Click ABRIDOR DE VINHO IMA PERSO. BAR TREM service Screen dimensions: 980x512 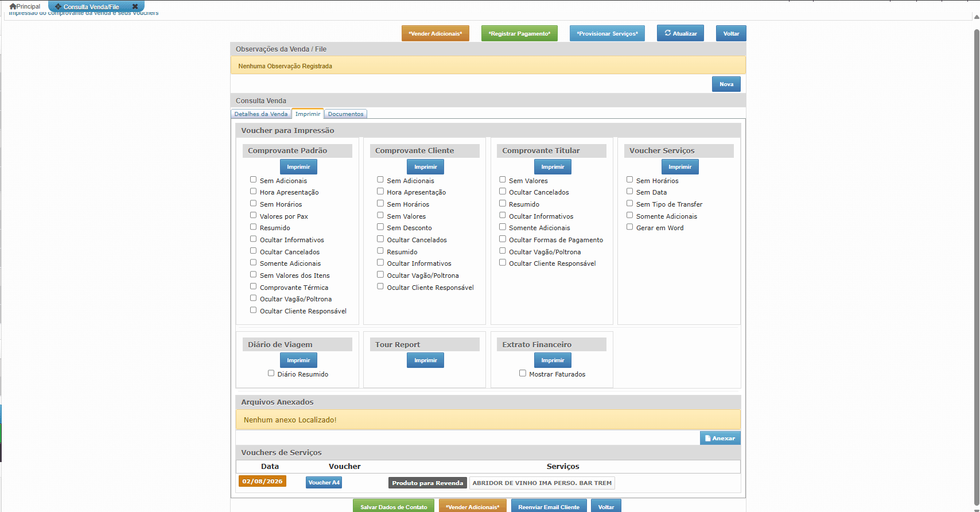pyautogui.click(x=542, y=483)
